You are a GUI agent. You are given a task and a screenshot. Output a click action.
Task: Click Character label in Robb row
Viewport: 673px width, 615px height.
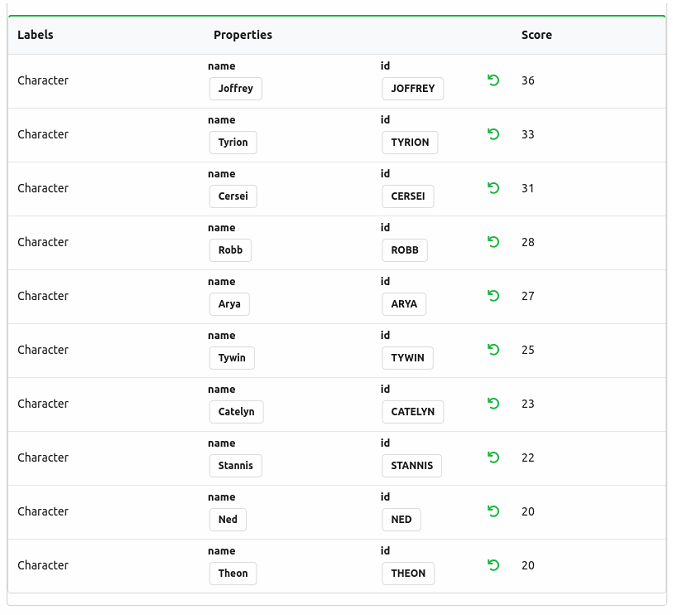click(x=43, y=242)
